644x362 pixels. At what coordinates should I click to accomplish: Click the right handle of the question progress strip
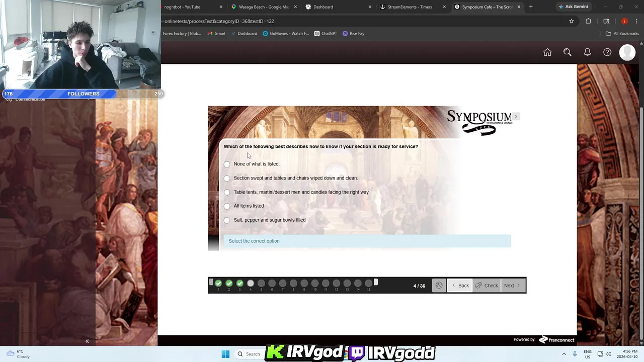[376, 283]
